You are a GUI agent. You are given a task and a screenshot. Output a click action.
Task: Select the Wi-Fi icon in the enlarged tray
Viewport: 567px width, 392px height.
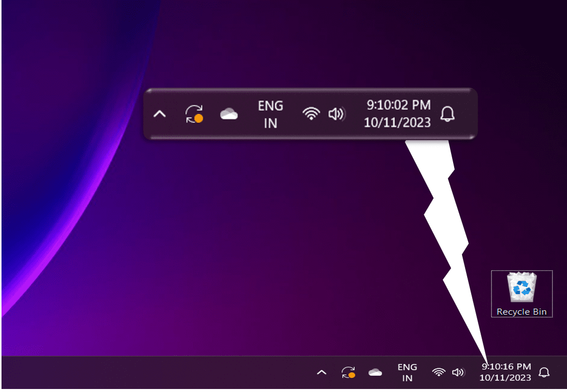tap(312, 114)
